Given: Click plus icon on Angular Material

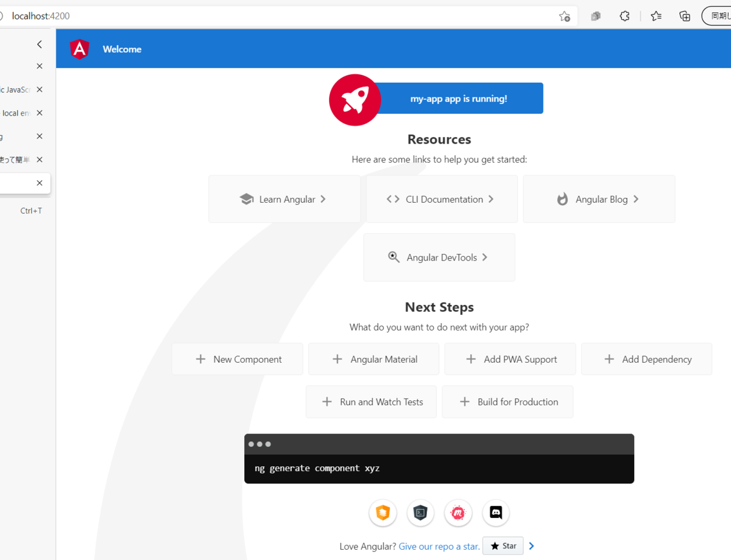Looking at the screenshot, I should coord(337,359).
